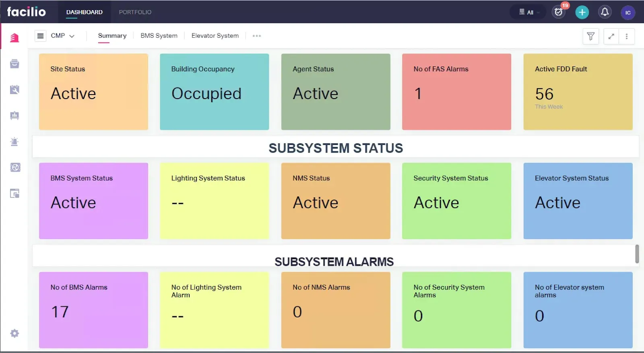Click the facilio logo

click(x=27, y=12)
